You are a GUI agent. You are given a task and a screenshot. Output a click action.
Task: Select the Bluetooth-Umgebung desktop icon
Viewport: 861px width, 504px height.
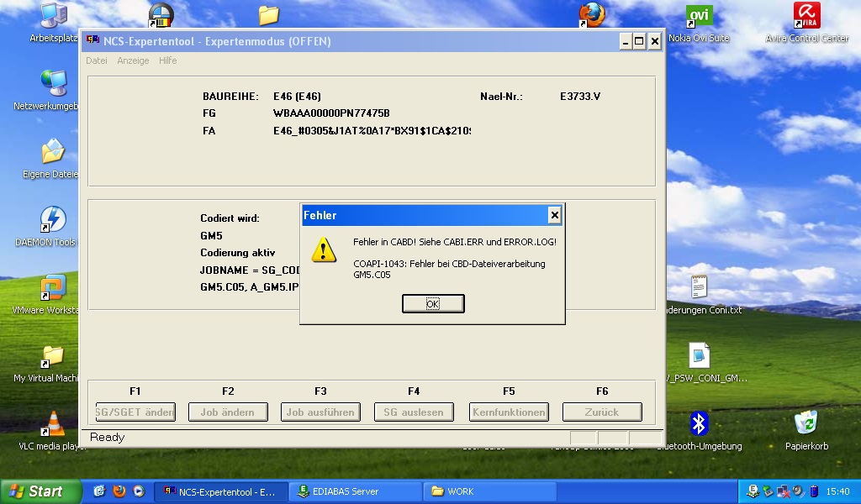[x=699, y=424]
